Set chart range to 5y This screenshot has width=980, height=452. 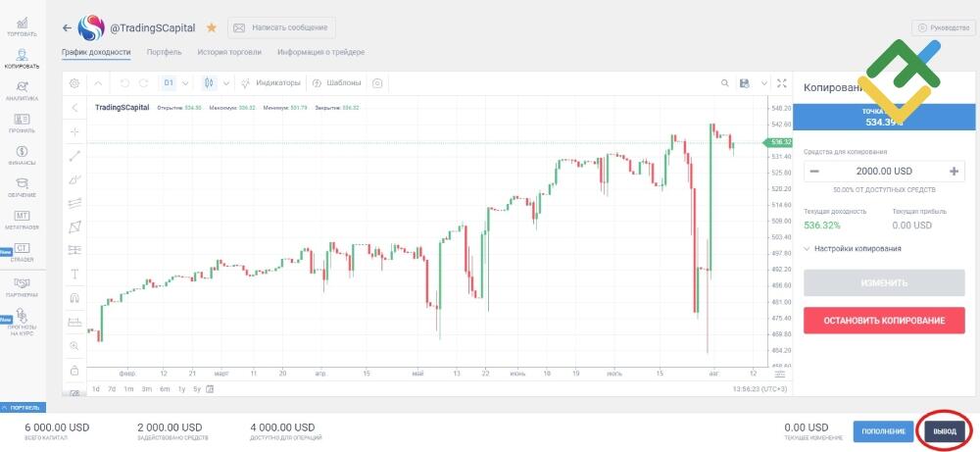tap(196, 389)
